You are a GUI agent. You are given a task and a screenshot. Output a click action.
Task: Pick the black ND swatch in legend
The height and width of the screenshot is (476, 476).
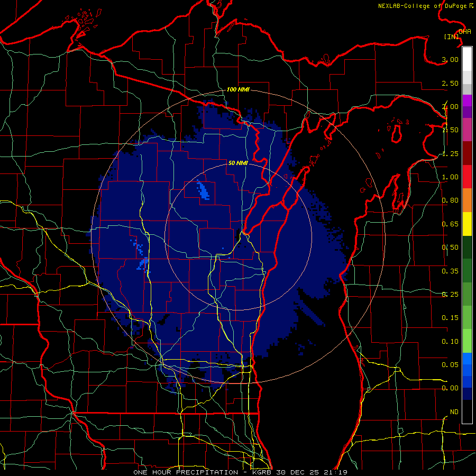point(467,411)
